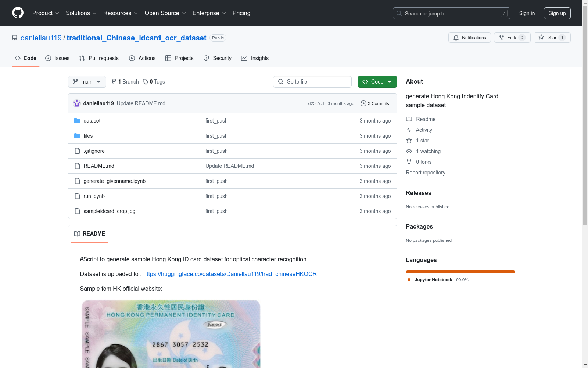
Task: Click the GitHub logo icon
Action: pyautogui.click(x=18, y=13)
